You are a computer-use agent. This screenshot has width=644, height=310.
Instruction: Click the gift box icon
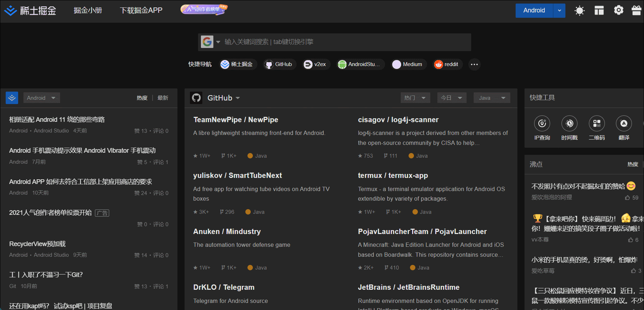pos(637,10)
